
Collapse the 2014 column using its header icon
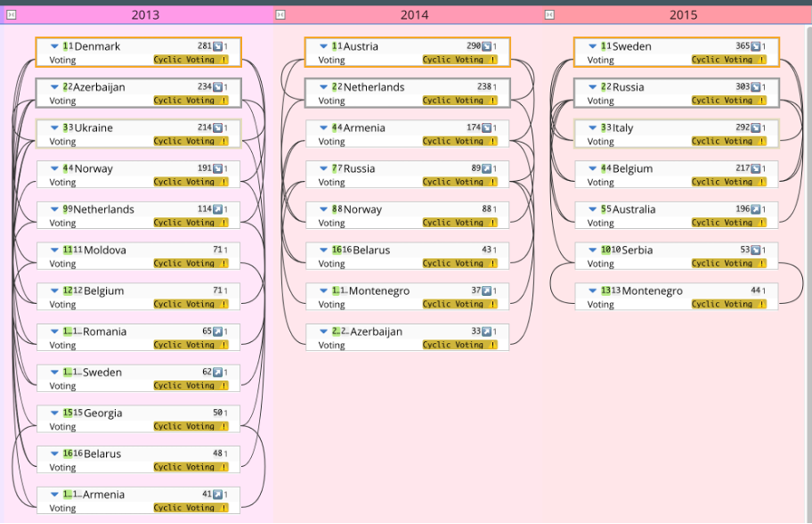click(x=280, y=15)
